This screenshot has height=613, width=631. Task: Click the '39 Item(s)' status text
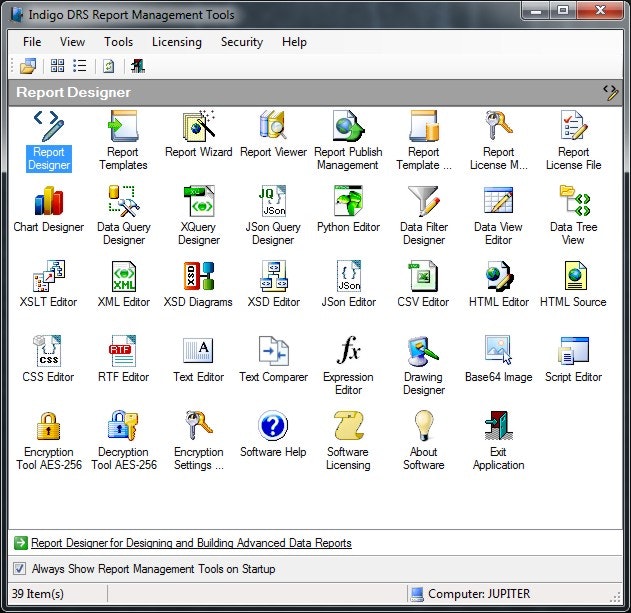pos(37,594)
